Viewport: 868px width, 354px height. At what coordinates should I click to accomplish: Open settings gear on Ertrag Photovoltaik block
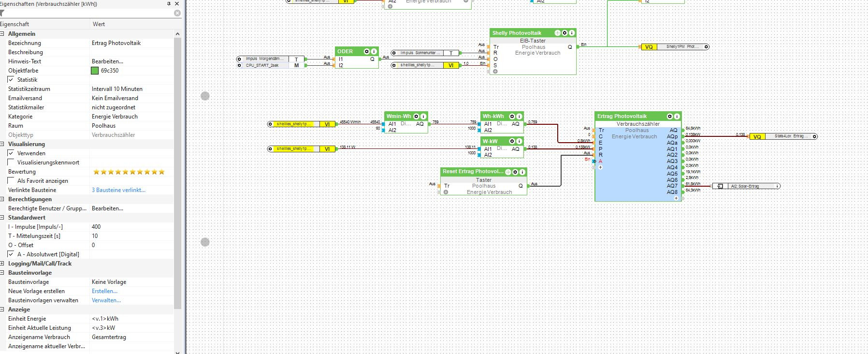coord(669,116)
